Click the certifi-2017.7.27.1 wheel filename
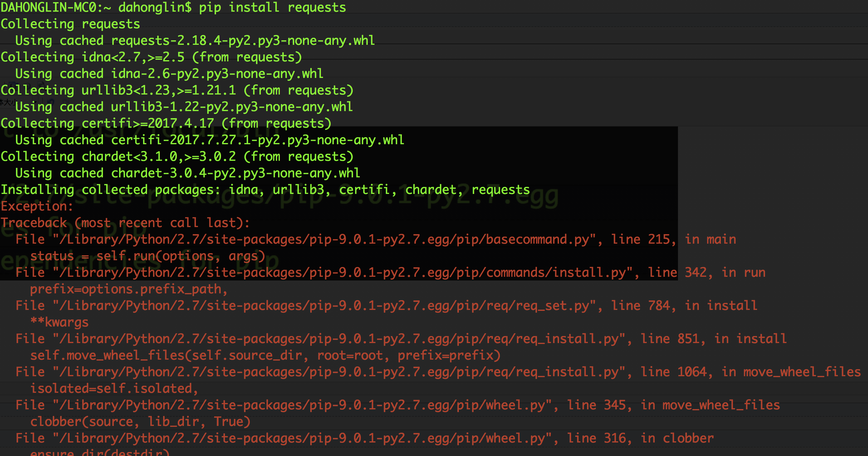This screenshot has height=456, width=868. coord(257,140)
